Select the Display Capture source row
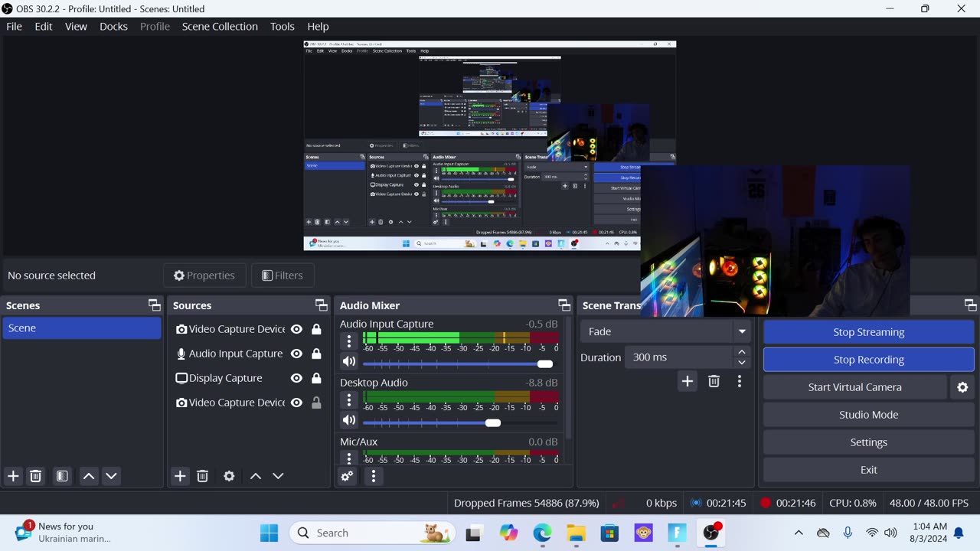This screenshot has width=980, height=551. [249, 378]
